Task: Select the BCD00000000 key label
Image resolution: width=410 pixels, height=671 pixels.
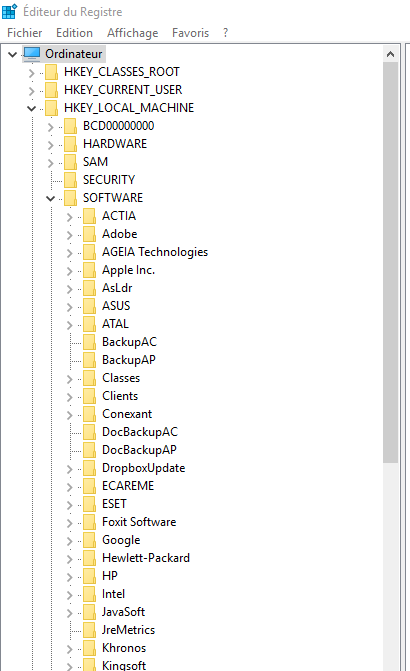Action: point(119,126)
